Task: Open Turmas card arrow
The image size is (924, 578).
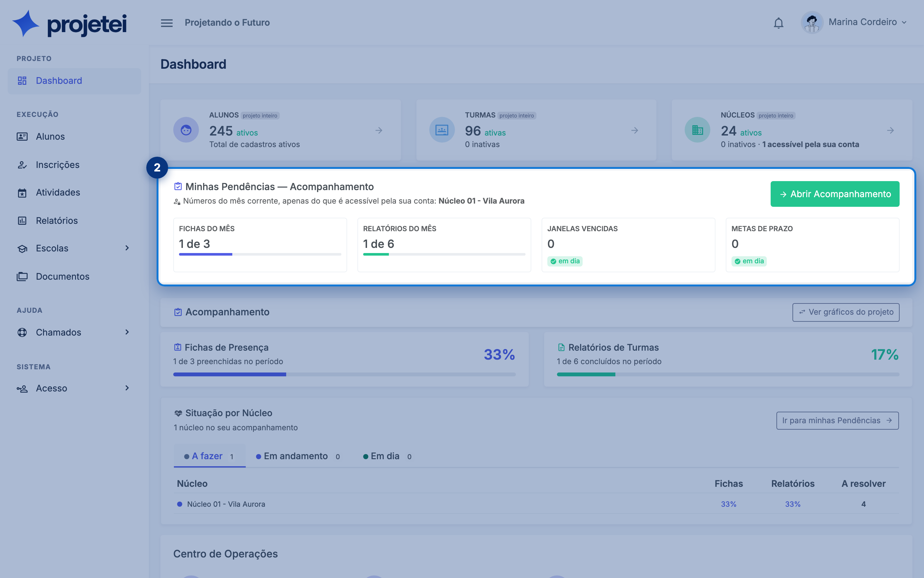Action: tap(635, 130)
